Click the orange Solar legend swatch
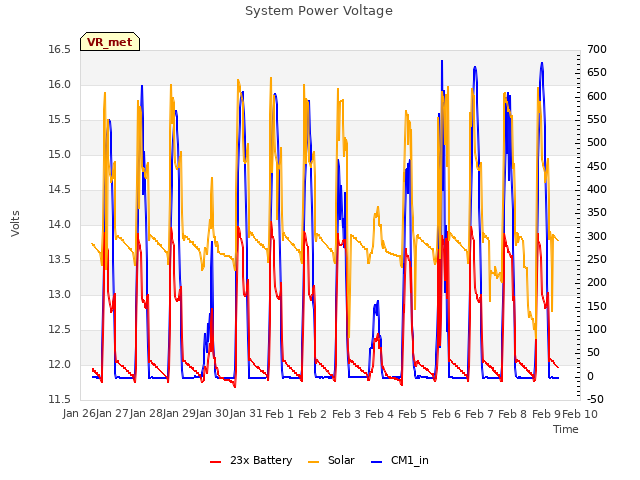Image resolution: width=640 pixels, height=480 pixels. coord(313,462)
